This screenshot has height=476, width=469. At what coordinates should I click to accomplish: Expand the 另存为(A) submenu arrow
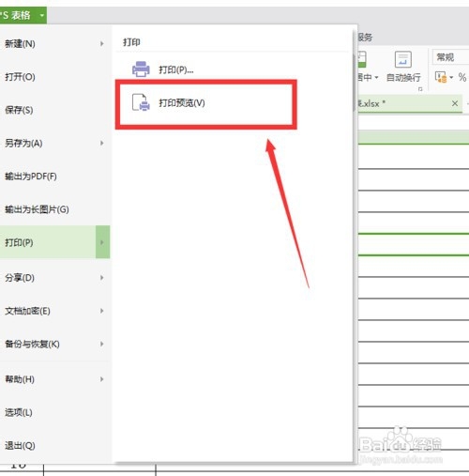(x=102, y=143)
